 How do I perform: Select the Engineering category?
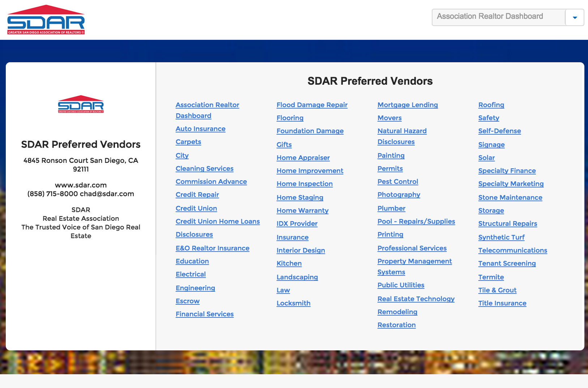click(x=195, y=288)
